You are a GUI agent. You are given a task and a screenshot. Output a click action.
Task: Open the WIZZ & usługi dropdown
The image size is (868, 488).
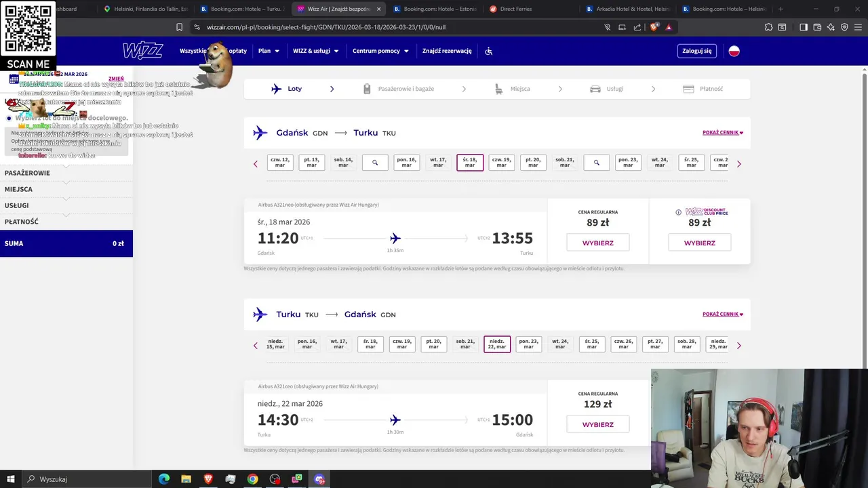[x=315, y=51]
